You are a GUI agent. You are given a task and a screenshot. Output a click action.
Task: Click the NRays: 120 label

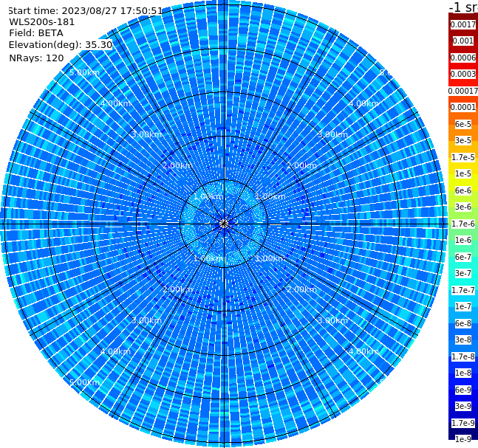(36, 58)
